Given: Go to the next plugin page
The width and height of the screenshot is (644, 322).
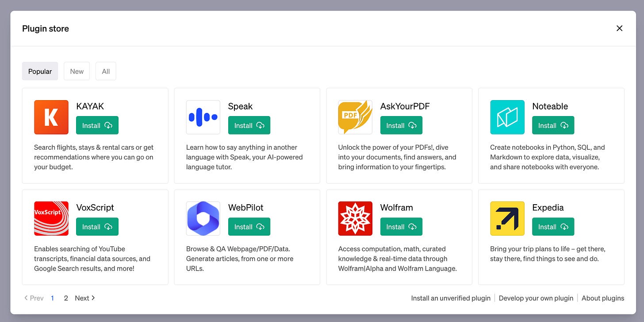Looking at the screenshot, I should pyautogui.click(x=84, y=298).
